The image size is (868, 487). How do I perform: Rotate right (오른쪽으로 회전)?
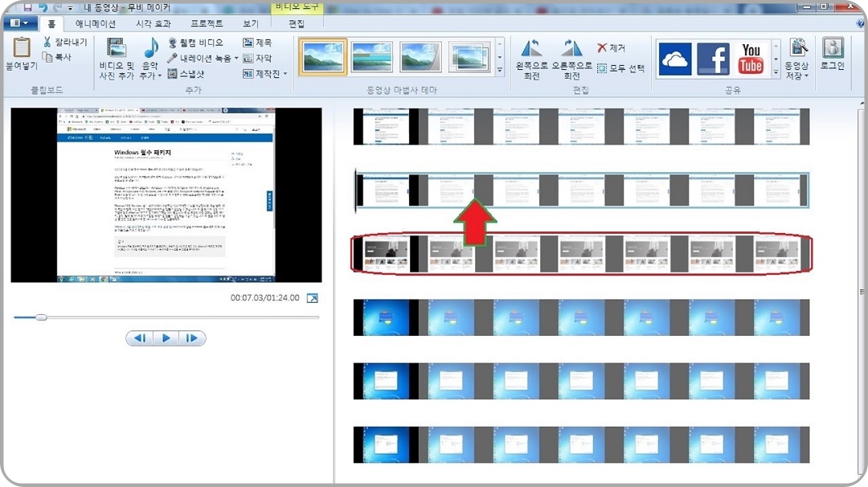(x=571, y=59)
